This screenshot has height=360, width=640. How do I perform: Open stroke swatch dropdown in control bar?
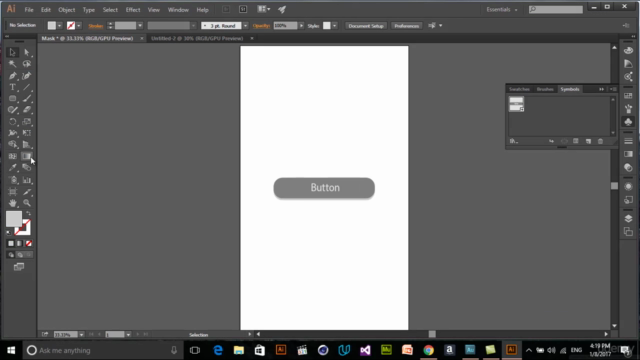tap(79, 26)
